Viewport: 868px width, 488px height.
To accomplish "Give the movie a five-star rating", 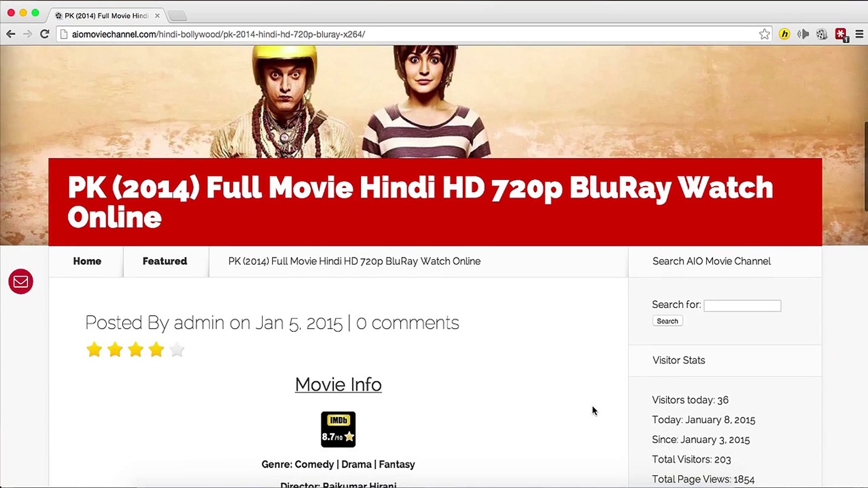I will (x=176, y=349).
